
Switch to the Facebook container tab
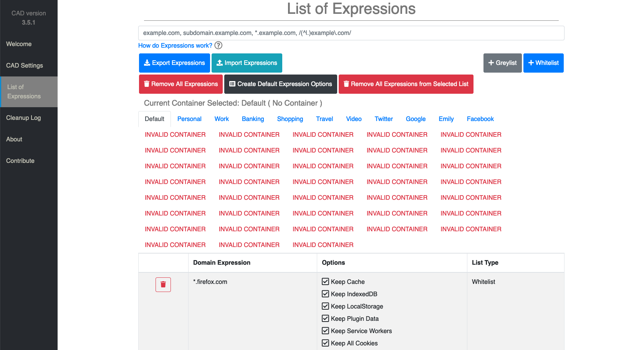click(x=480, y=119)
